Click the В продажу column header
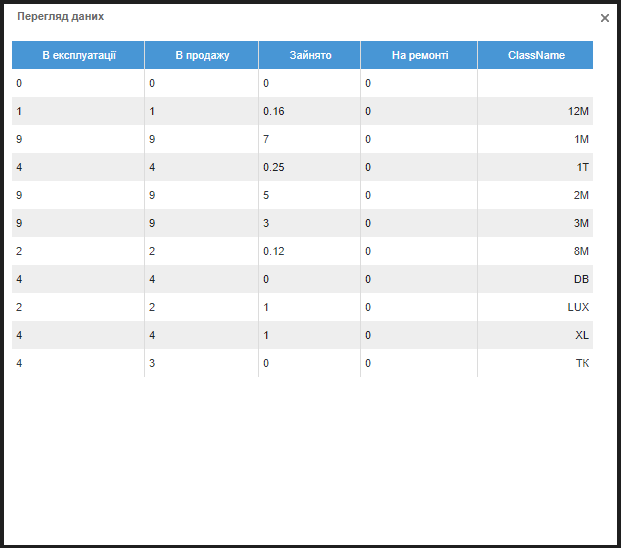 pyautogui.click(x=202, y=55)
